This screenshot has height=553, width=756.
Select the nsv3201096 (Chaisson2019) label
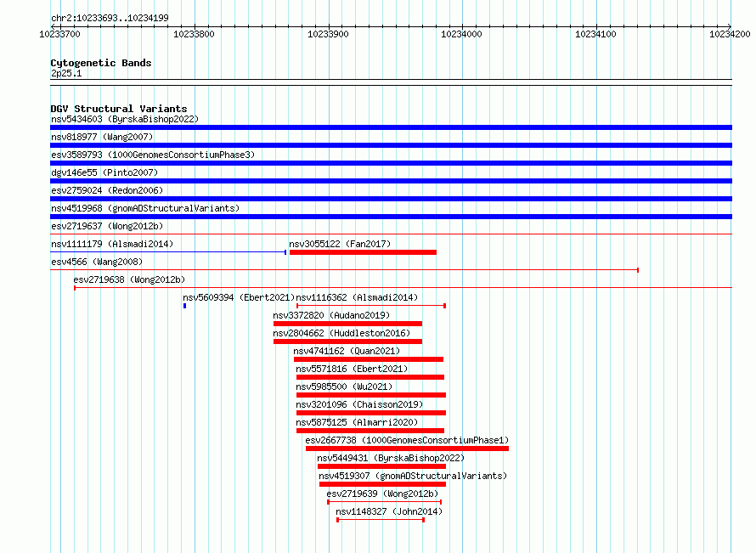359,404
